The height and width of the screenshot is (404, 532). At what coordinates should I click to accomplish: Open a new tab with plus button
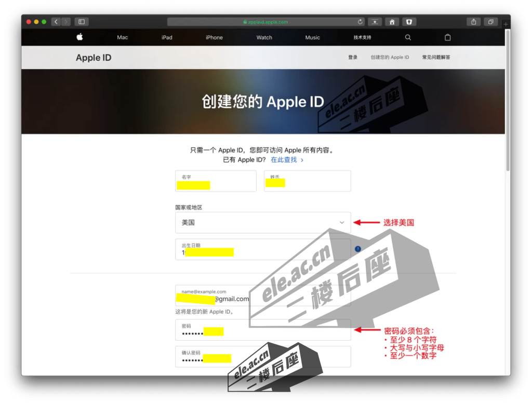coord(506,24)
